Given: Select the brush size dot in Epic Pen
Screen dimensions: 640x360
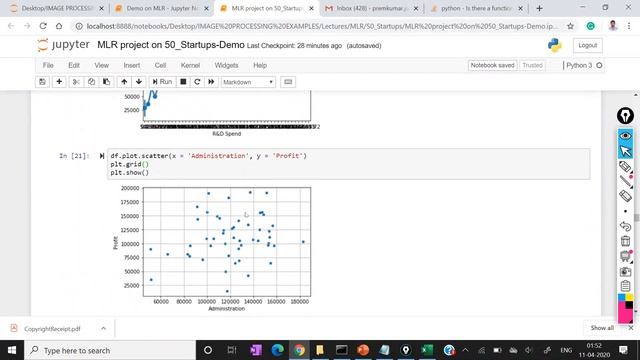Looking at the screenshot, I should 625,211.
